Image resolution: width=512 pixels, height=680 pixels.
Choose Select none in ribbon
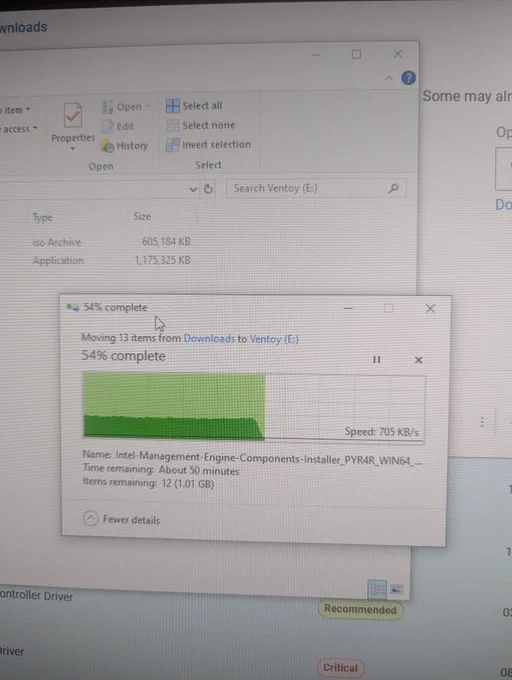[201, 125]
